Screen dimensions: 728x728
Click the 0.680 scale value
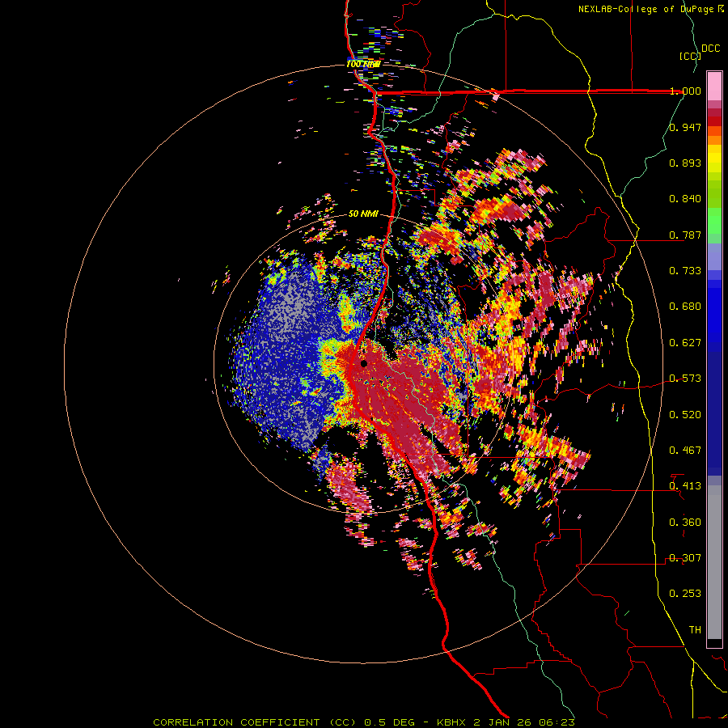(685, 307)
